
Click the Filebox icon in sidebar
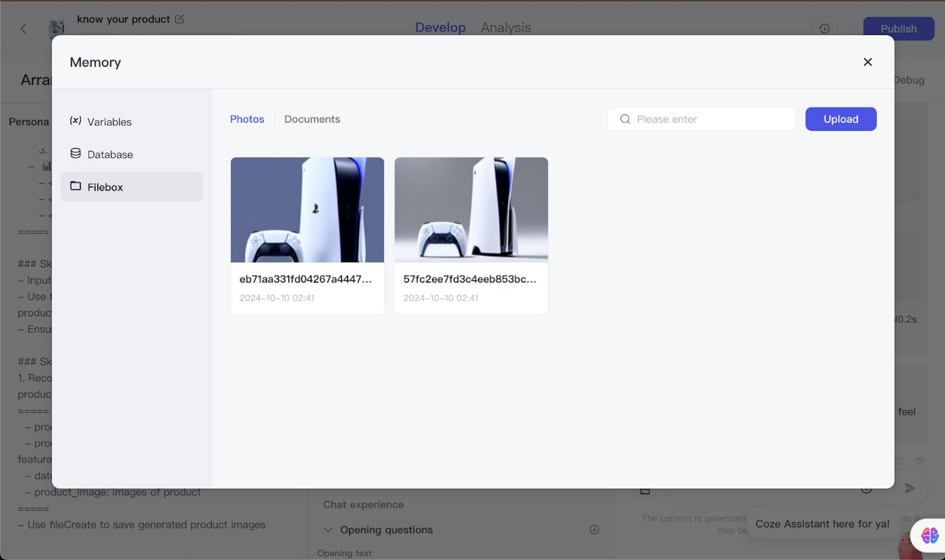click(x=75, y=187)
